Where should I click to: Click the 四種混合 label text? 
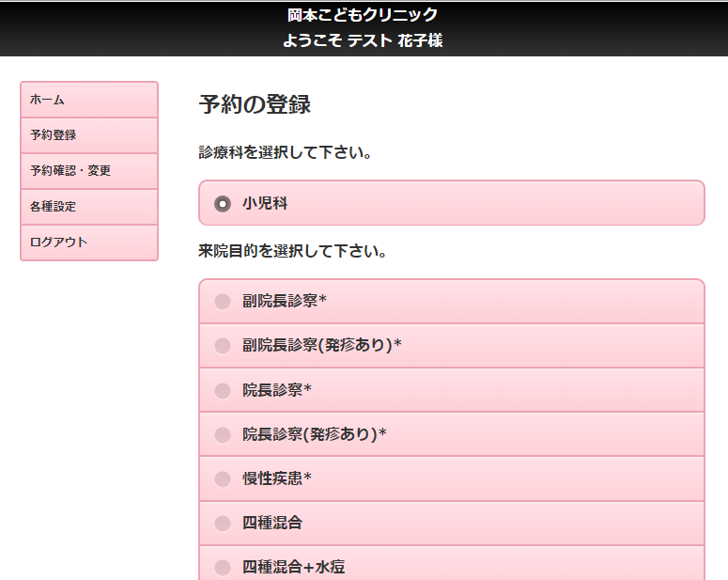point(272,523)
